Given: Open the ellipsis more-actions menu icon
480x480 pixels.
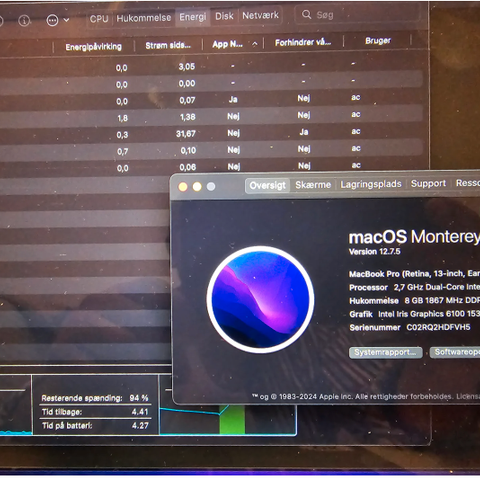Looking at the screenshot, I should (x=52, y=20).
